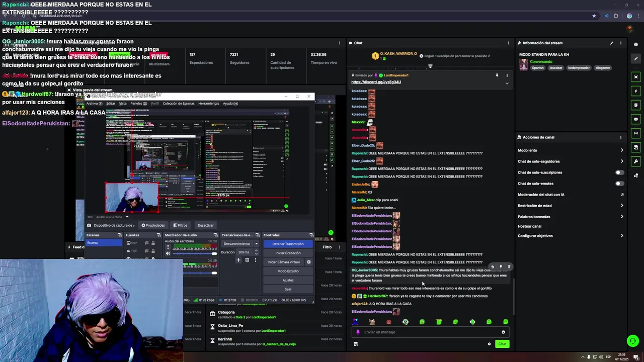
Task: Open chat settings gear beside Chat button
Action: click(x=489, y=344)
